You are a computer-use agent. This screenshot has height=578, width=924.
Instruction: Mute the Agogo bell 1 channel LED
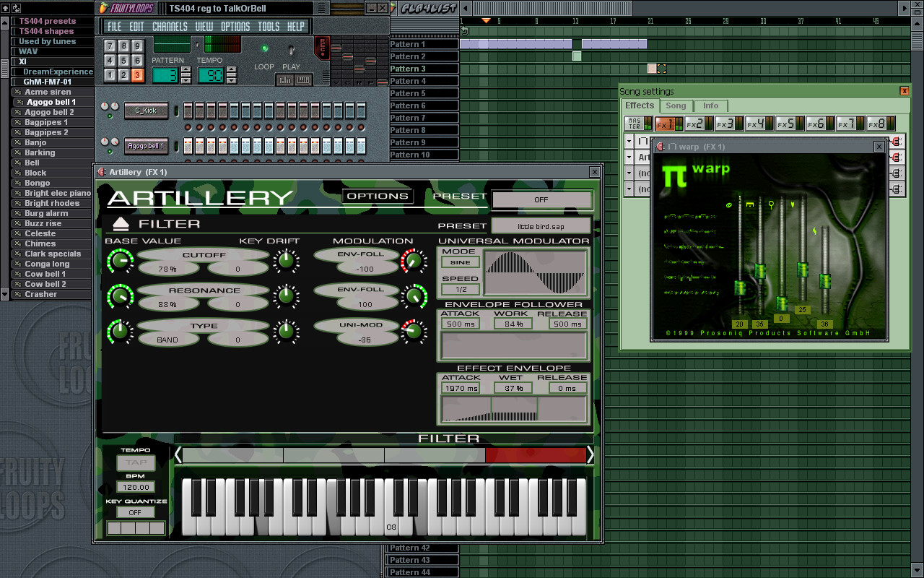tap(109, 151)
